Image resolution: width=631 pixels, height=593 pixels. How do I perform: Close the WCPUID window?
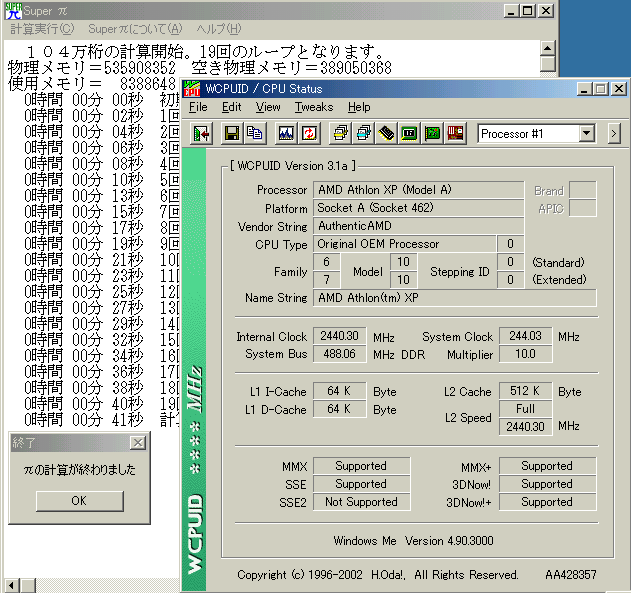coord(619,89)
